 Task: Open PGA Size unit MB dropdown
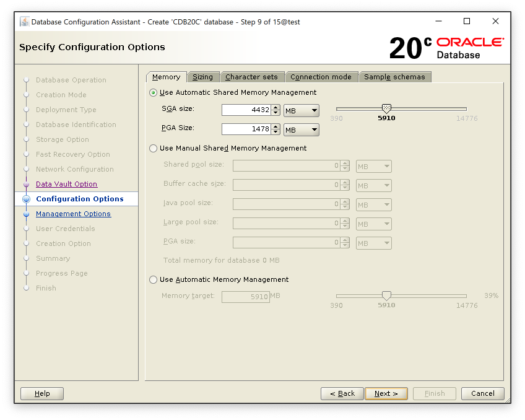click(x=301, y=129)
